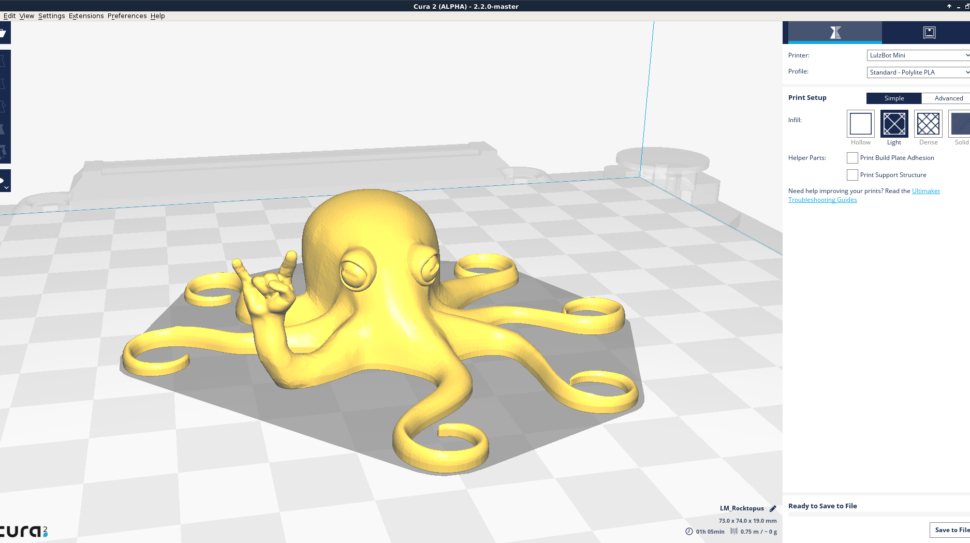
Task: Enable Print Support Structure checkbox
Action: coord(852,175)
